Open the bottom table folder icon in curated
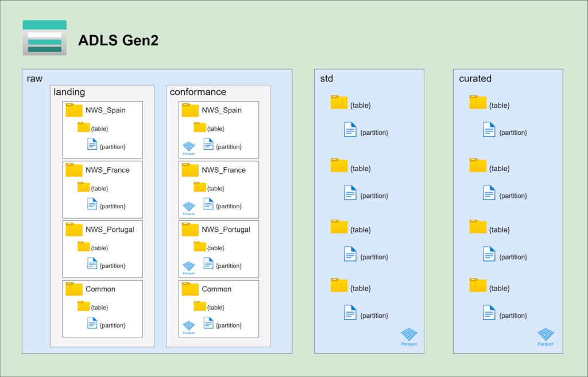Image resolution: width=588 pixels, height=377 pixels. coord(478,285)
